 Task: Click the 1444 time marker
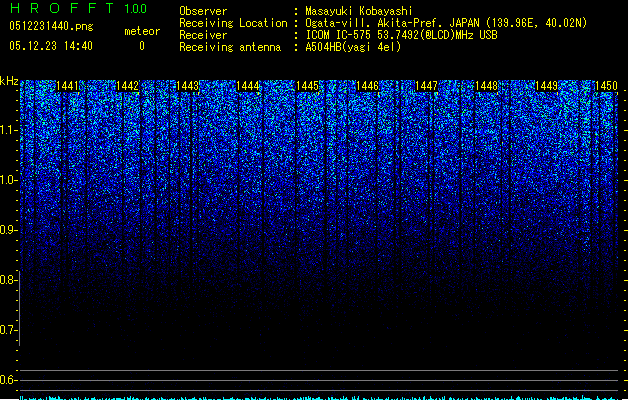pyautogui.click(x=248, y=86)
